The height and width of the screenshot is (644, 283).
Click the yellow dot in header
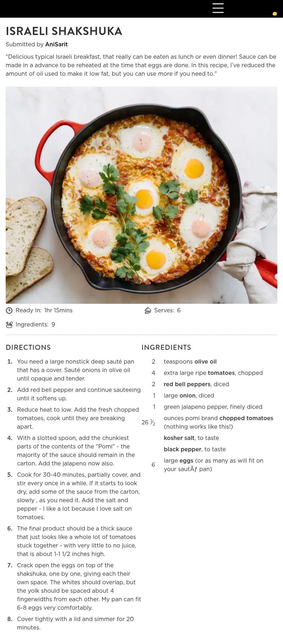click(x=275, y=14)
